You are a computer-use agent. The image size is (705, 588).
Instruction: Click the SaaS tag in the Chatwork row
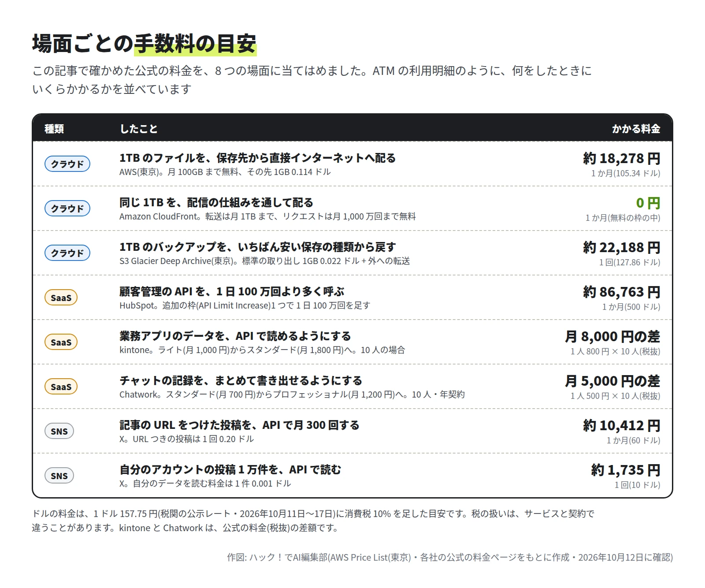pyautogui.click(x=61, y=387)
